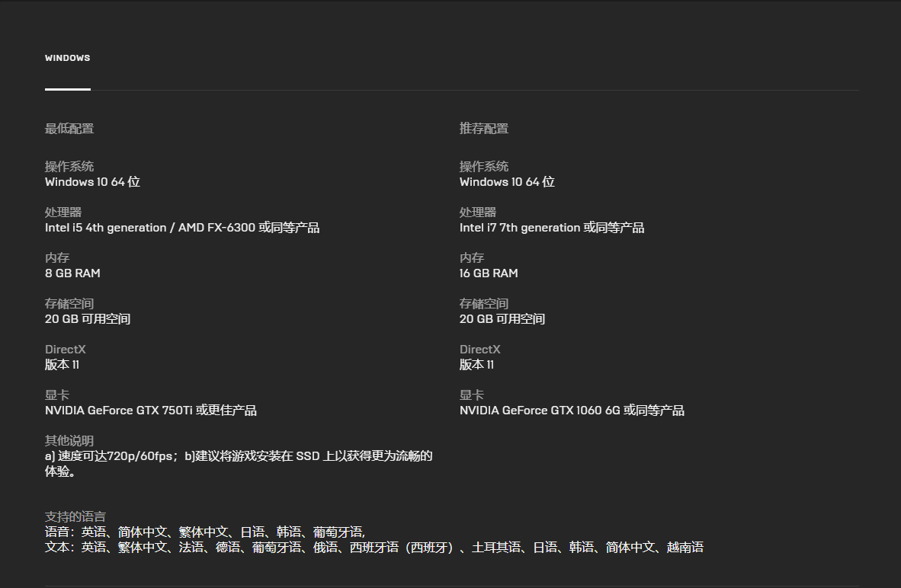This screenshot has height=588, width=901.
Task: Select text NVIDIA GeForce GTX 1060 6G 或同等产品
Action: point(572,411)
